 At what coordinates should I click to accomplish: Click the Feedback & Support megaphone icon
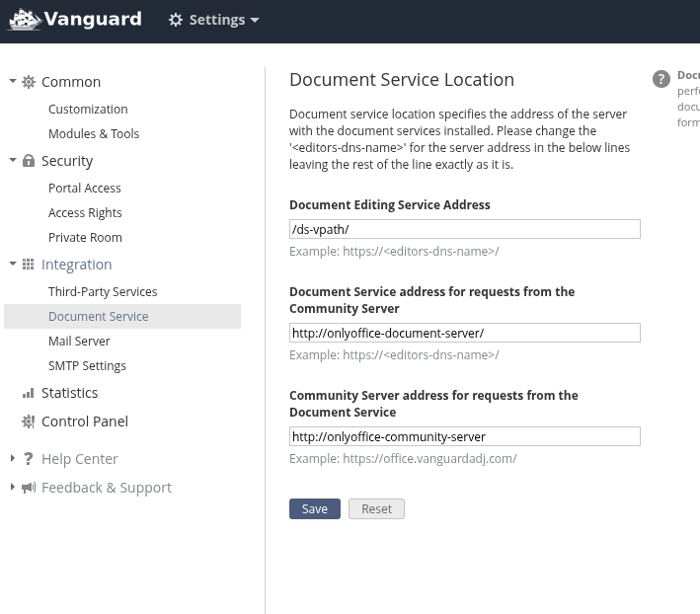click(x=29, y=488)
